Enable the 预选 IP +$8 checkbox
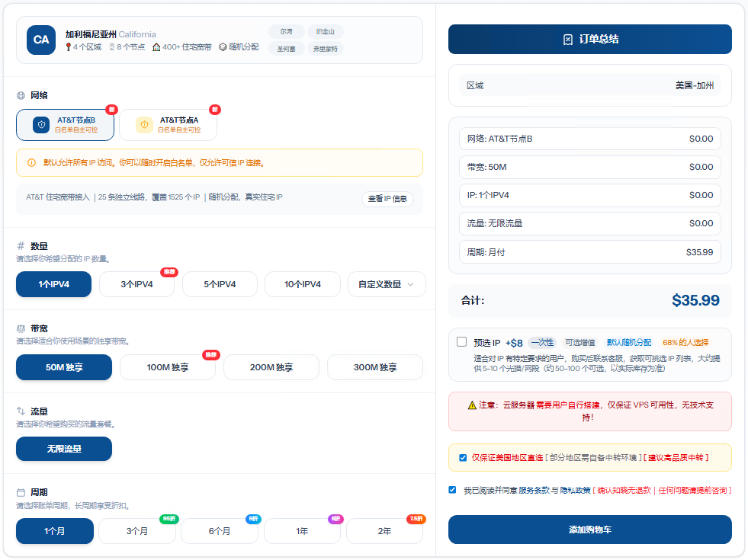The image size is (748, 560). (x=461, y=342)
